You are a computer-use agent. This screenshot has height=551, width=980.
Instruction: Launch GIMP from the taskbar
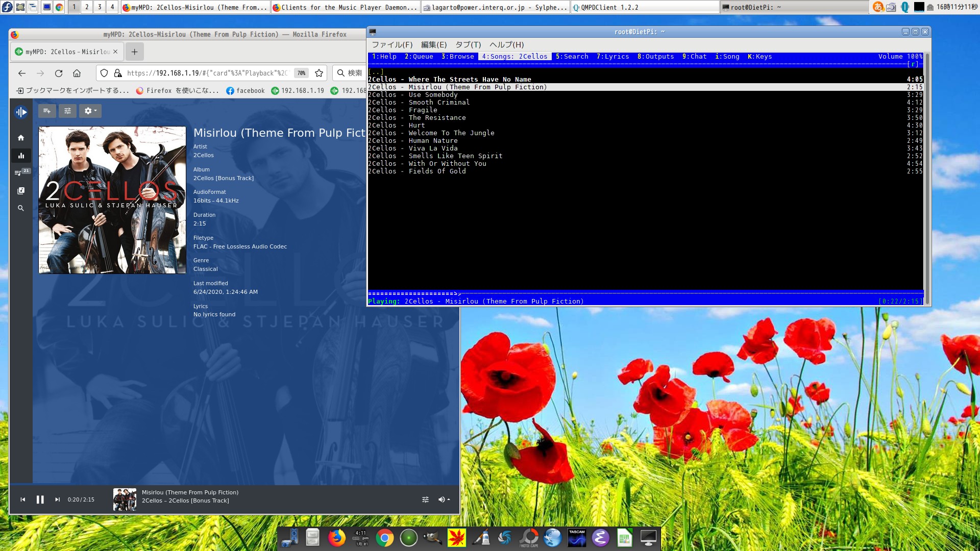433,537
